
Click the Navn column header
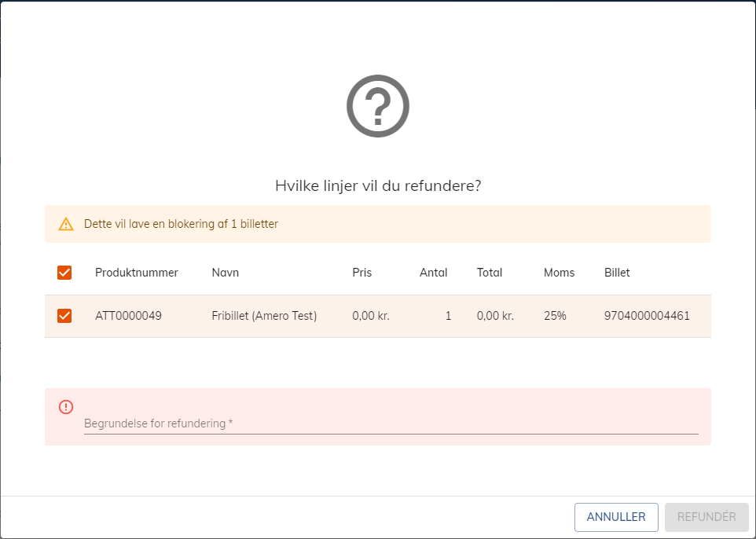click(x=226, y=273)
